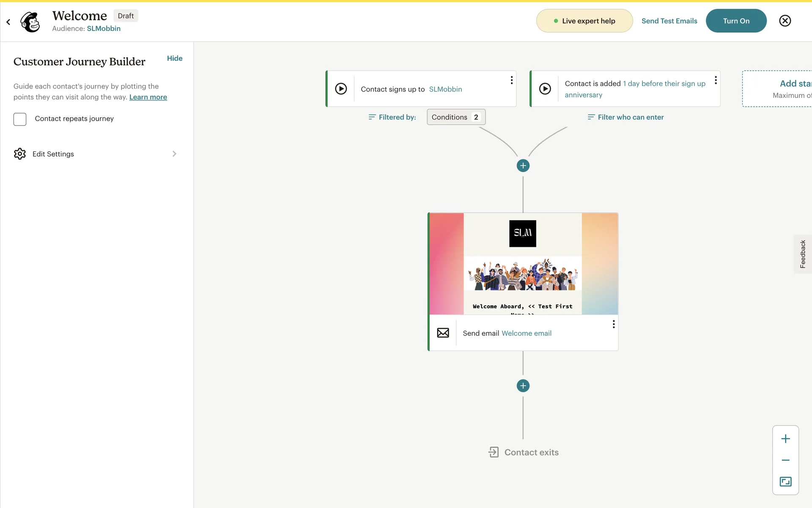Click play icon on anniversary trigger
The image size is (812, 508).
point(545,89)
